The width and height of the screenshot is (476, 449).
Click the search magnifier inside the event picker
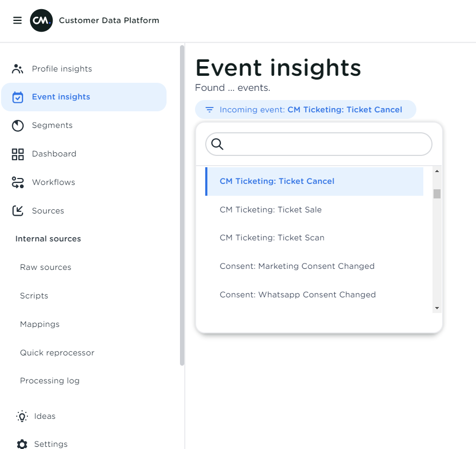pos(217,144)
